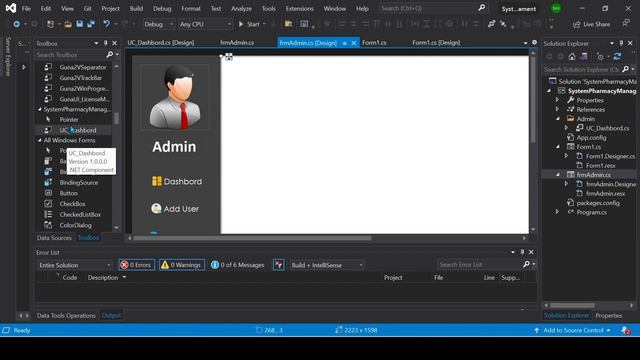Click the Search Toolbox input field
The image size is (640, 360).
(70, 55)
